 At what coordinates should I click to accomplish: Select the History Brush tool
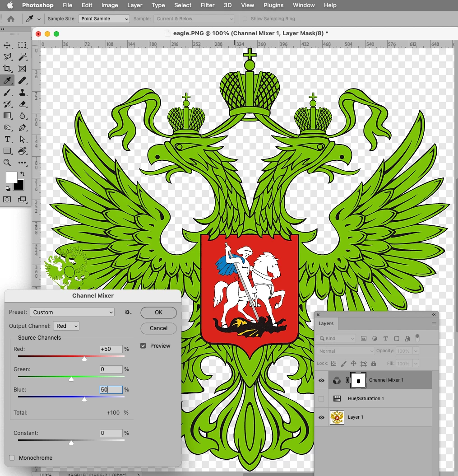[x=7, y=104]
